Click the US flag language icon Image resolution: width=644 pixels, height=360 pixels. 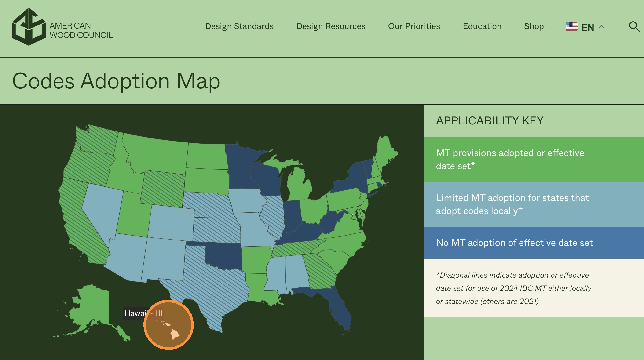coord(571,27)
